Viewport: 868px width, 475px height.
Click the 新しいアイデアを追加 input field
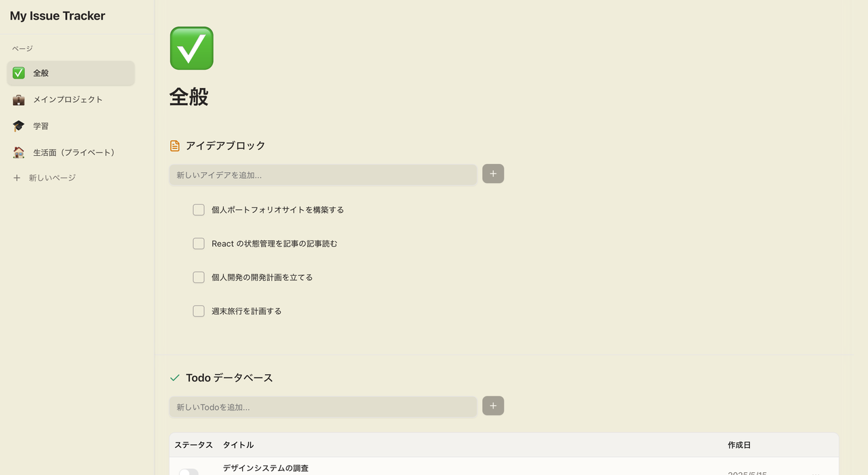click(x=323, y=175)
